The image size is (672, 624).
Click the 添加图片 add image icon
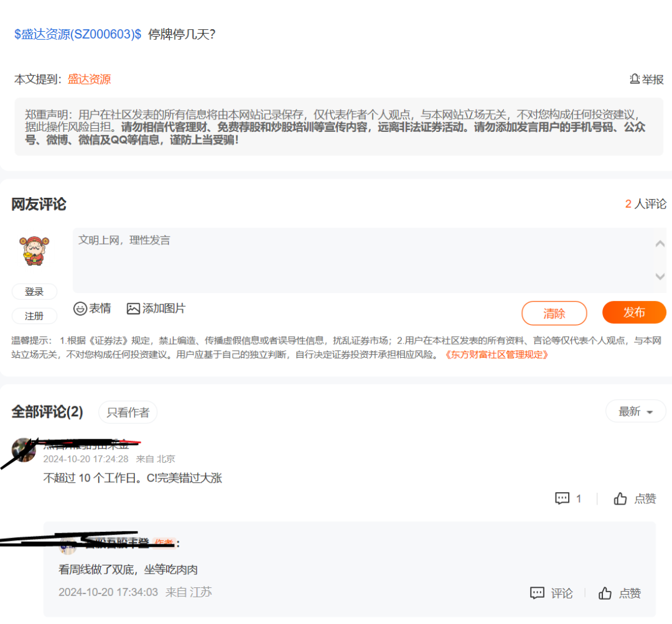133,309
